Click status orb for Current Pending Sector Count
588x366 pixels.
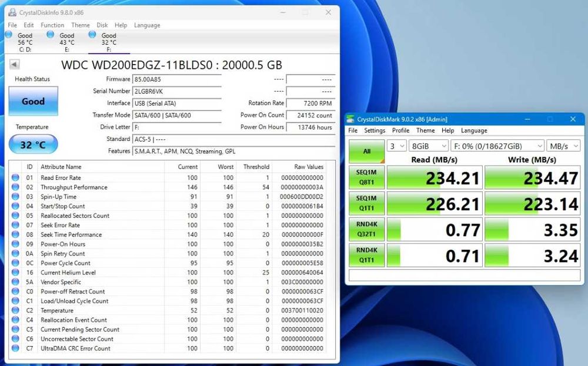tap(15, 330)
